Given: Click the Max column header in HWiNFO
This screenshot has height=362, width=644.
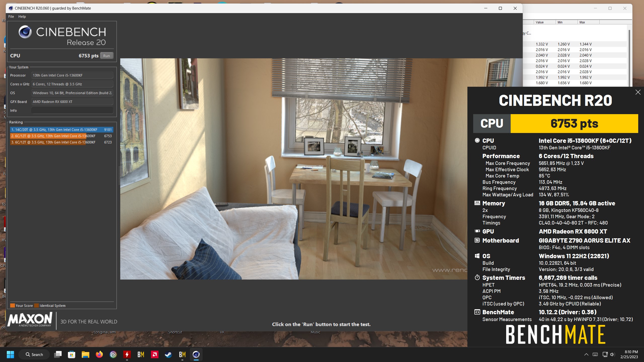Looking at the screenshot, I should 588,22.
